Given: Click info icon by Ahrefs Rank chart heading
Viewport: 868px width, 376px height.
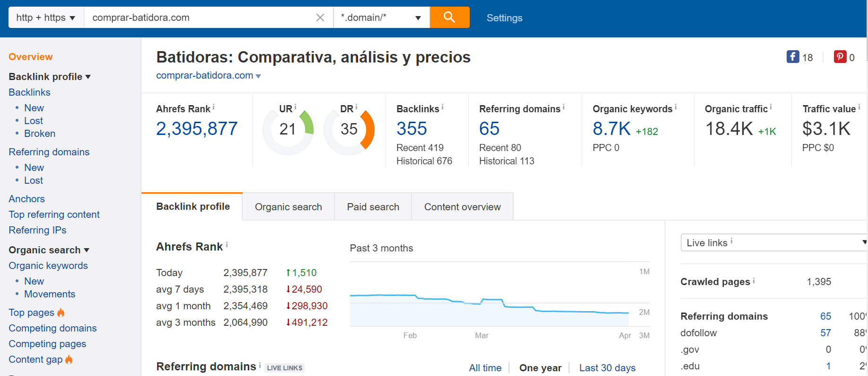Looking at the screenshot, I should coord(227,245).
